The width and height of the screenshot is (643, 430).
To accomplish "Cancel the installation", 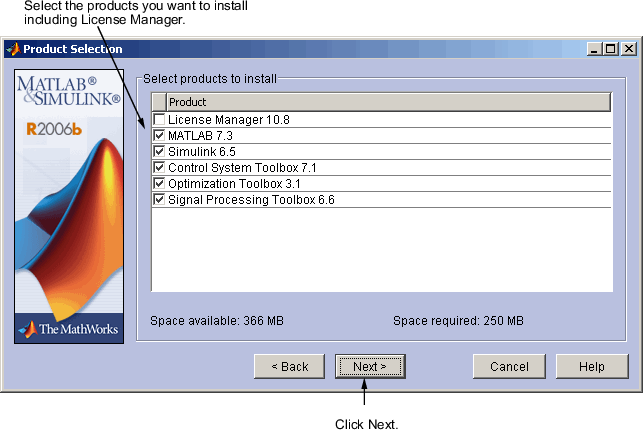I will pyautogui.click(x=509, y=366).
